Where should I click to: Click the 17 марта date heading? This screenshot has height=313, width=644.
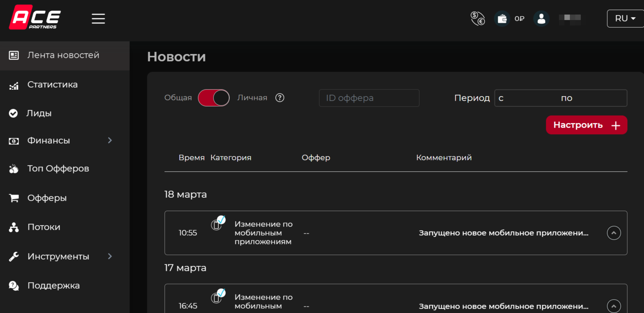point(185,268)
